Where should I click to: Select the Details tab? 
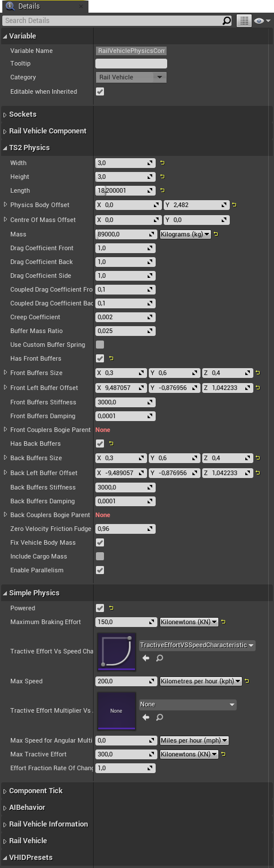pos(29,6)
